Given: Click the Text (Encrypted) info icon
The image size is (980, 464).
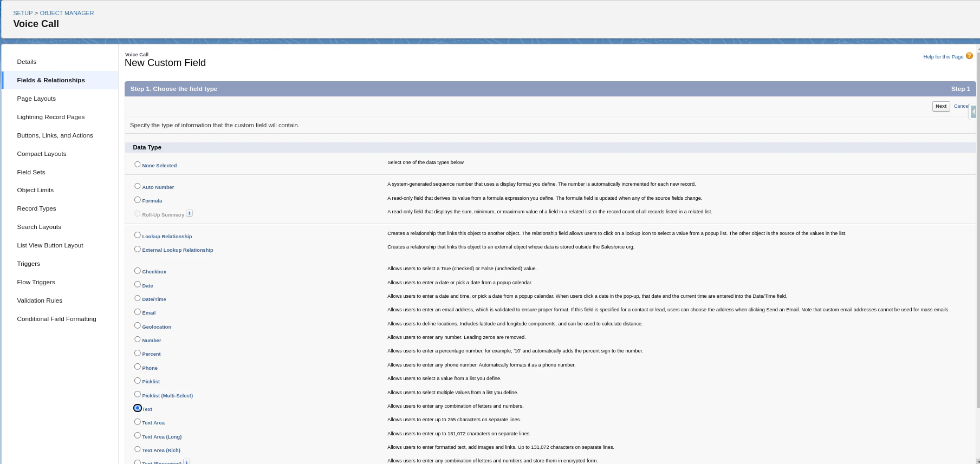Looking at the screenshot, I should tap(186, 461).
